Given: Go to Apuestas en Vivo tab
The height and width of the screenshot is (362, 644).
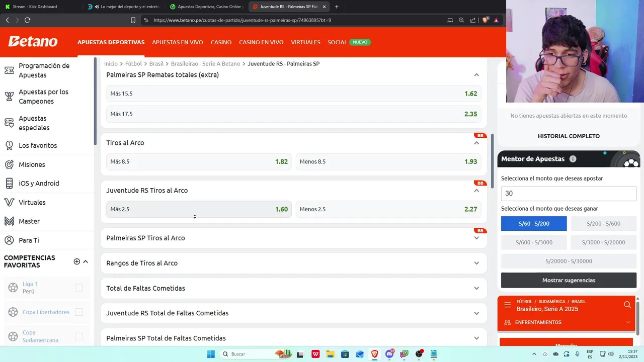Looking at the screenshot, I should pyautogui.click(x=178, y=42).
